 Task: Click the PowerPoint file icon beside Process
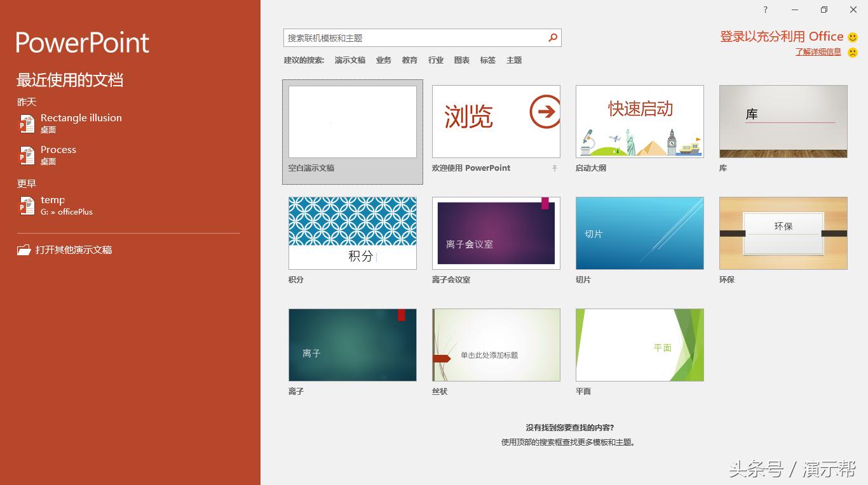click(x=27, y=155)
